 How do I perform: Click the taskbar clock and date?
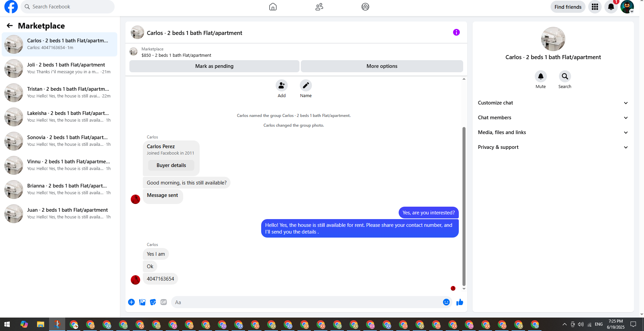click(616, 324)
